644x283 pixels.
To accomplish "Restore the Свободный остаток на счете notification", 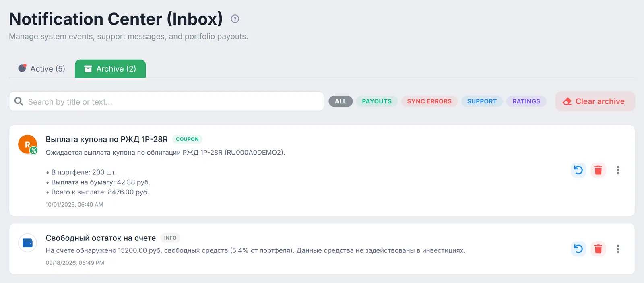I will coord(578,249).
